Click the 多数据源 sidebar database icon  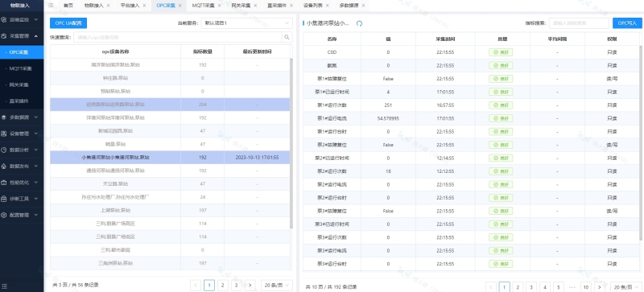tap(4, 117)
